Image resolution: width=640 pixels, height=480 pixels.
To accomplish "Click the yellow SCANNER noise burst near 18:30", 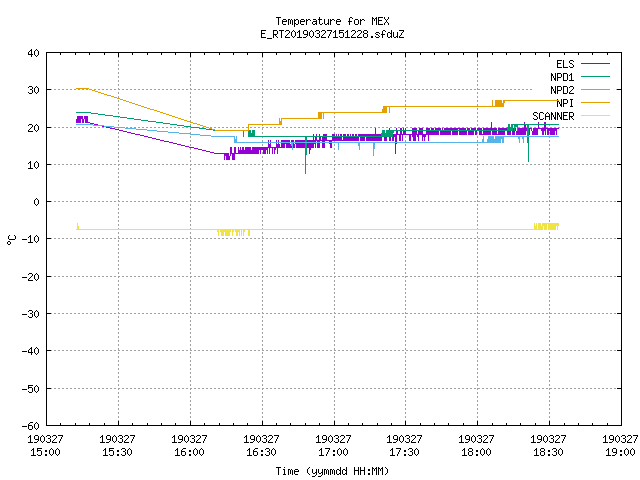I will [x=546, y=226].
